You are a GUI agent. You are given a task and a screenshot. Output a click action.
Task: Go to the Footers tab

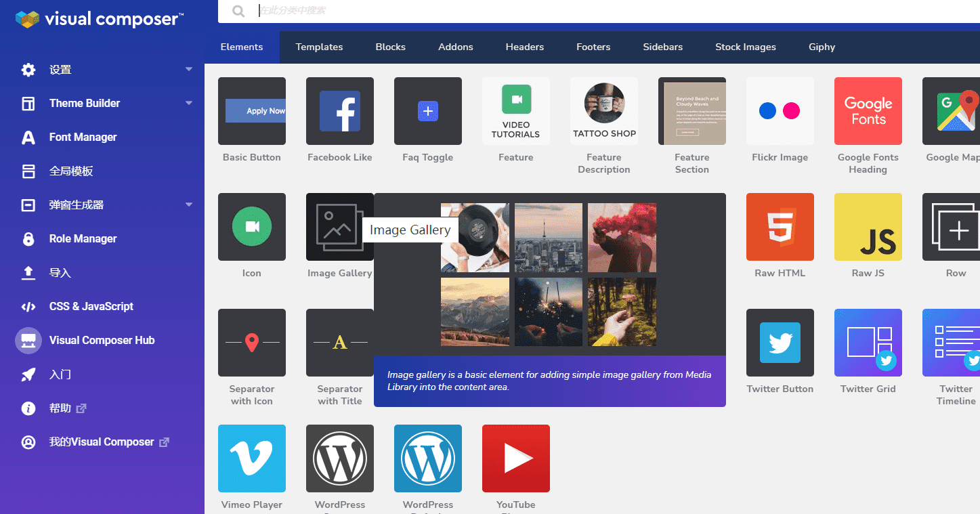click(593, 47)
